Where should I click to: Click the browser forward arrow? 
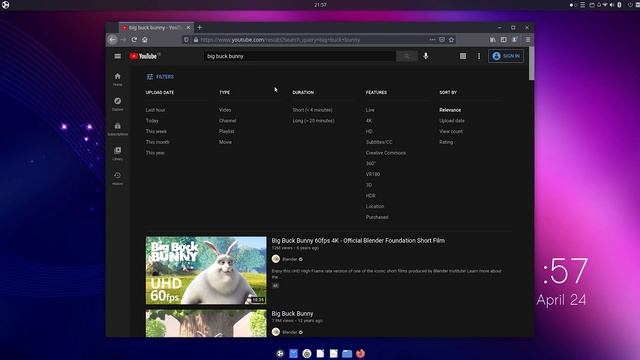[123, 40]
